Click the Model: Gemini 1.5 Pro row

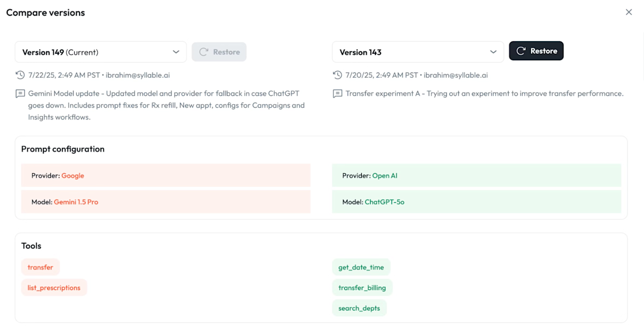coord(165,202)
